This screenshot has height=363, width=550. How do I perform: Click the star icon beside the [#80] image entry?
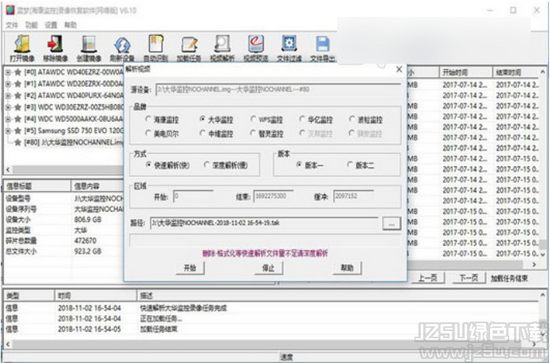point(18,142)
